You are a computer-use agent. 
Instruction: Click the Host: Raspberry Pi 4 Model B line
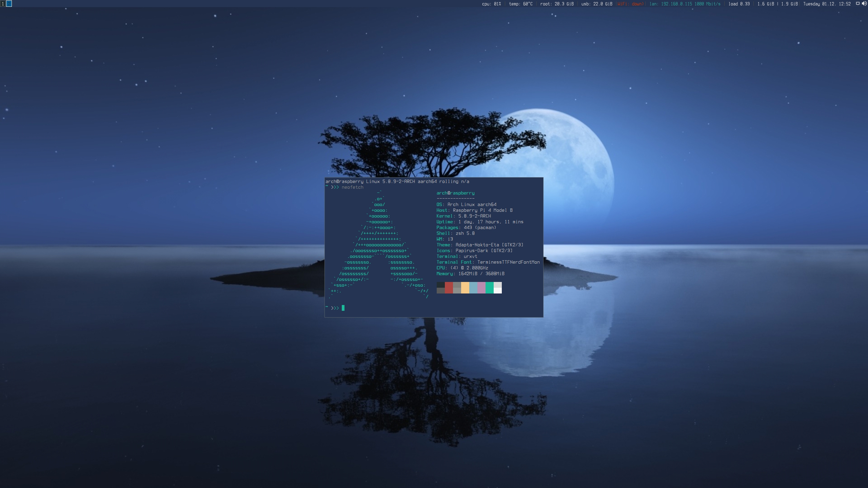pyautogui.click(x=475, y=210)
